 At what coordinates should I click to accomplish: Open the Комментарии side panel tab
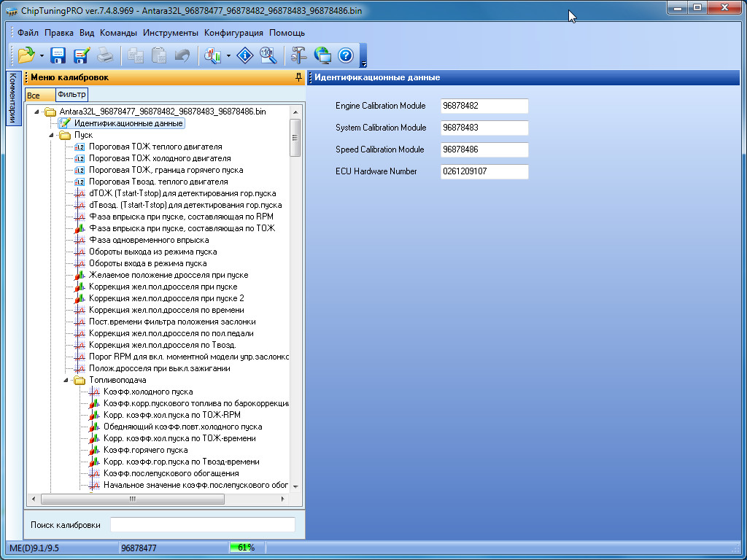click(x=12, y=98)
